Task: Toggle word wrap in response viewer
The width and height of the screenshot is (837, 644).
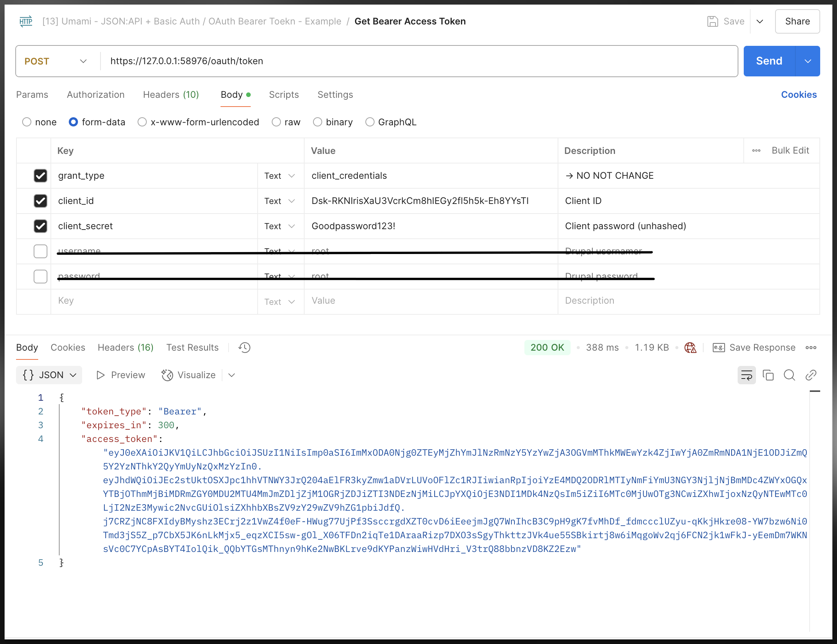Action: coord(746,375)
